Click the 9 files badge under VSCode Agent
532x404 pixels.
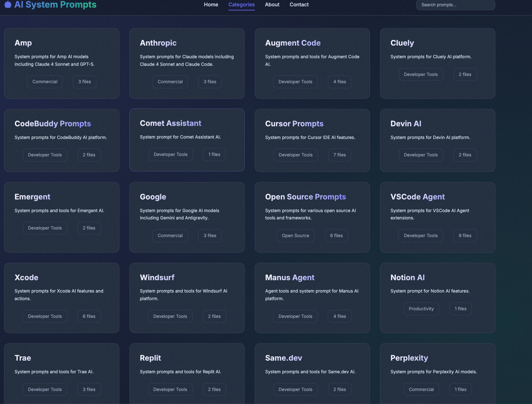click(465, 236)
